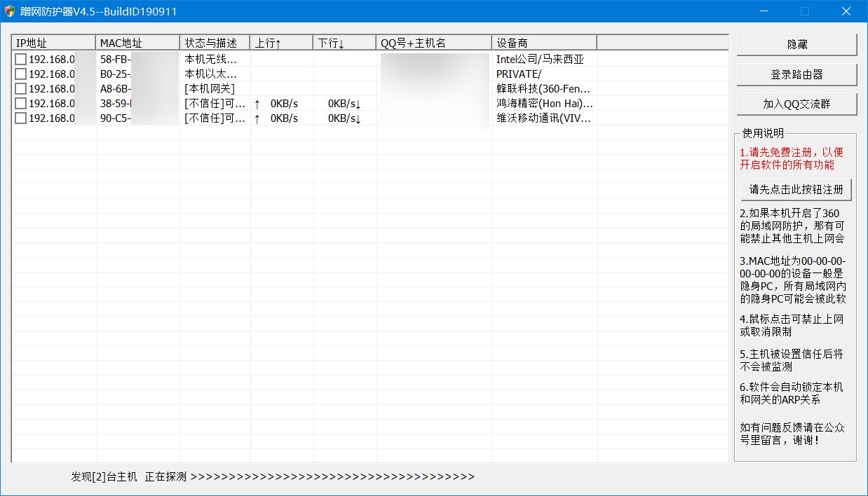Click the 蜂联科技(360-Fen… vendor cell

tap(544, 89)
